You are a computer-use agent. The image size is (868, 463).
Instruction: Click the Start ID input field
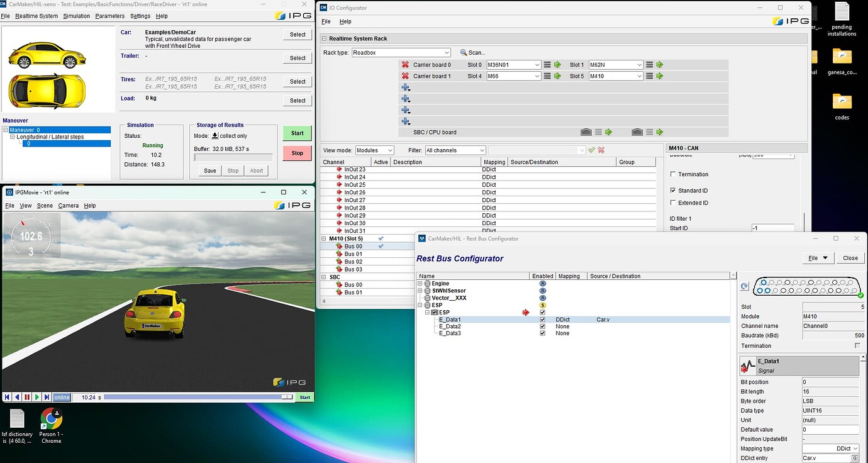point(773,228)
